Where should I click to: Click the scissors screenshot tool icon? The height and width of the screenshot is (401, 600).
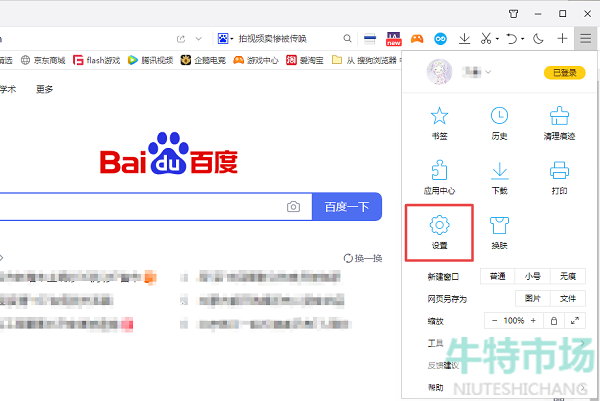pos(486,38)
